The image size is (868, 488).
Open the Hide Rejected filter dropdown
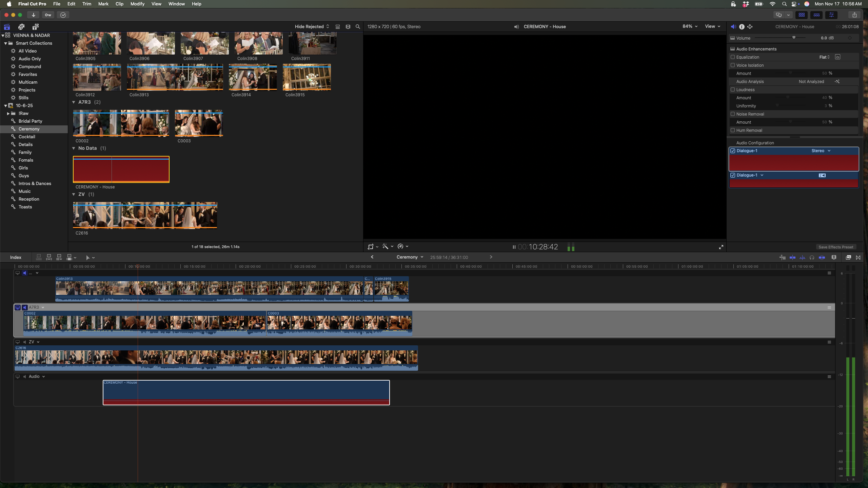(x=312, y=27)
